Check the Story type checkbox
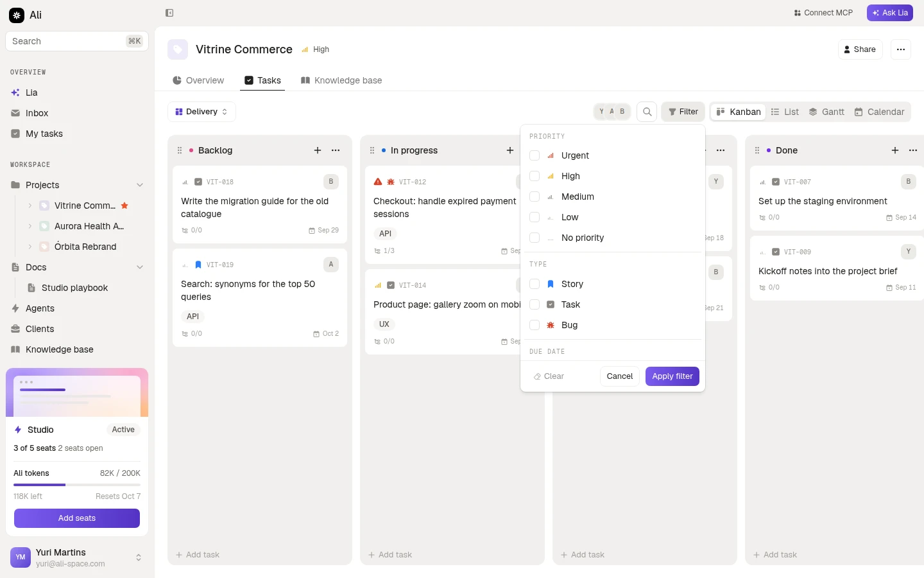This screenshot has height=578, width=924. click(535, 284)
